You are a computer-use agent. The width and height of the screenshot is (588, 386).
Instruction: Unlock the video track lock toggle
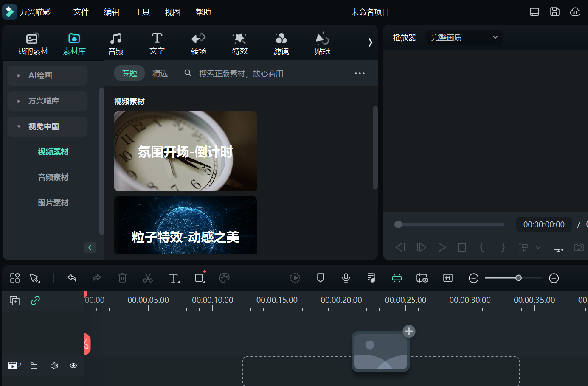click(x=34, y=365)
